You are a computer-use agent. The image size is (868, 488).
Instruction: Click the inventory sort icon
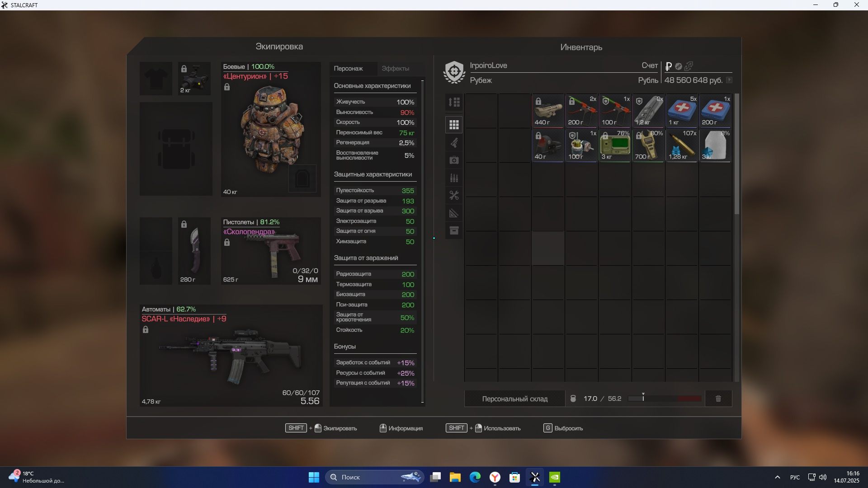click(x=454, y=102)
